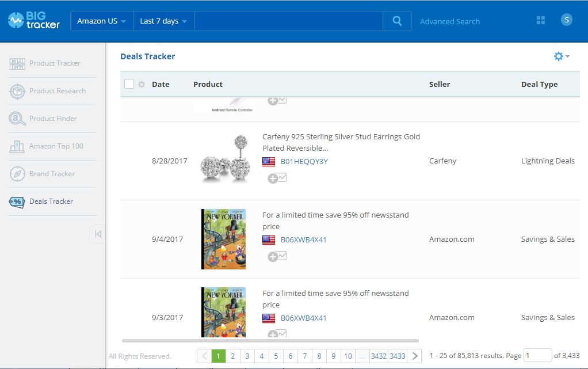588x369 pixels.
Task: Click the BIG tracker logo
Action: [34, 21]
